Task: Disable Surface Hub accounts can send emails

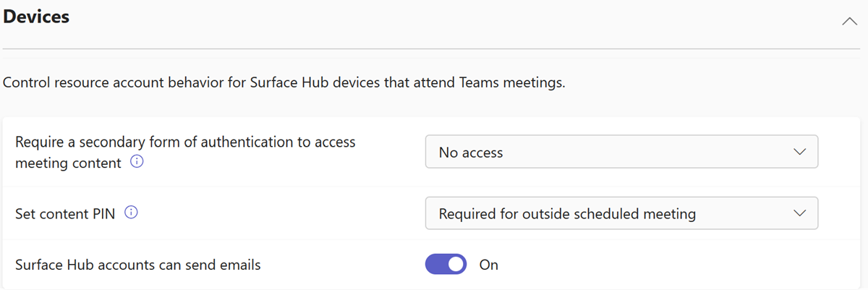Action: (x=446, y=265)
